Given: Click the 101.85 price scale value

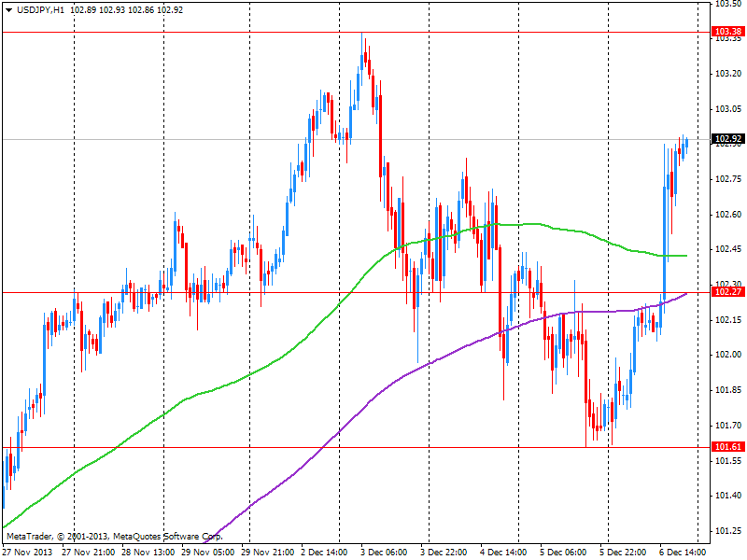Looking at the screenshot, I should (x=728, y=390).
